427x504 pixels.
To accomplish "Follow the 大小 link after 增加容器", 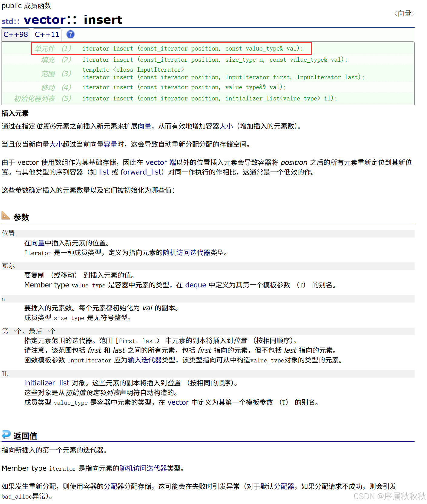I will (226, 126).
